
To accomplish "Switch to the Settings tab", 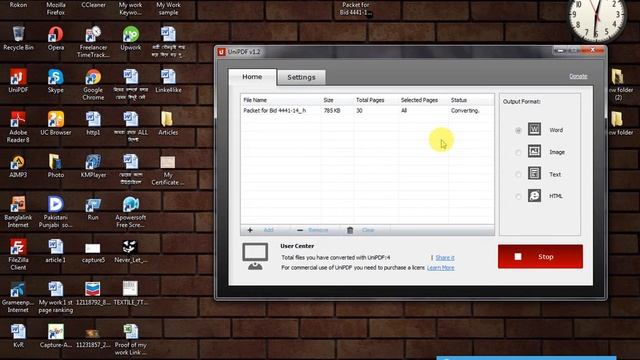I will [301, 77].
